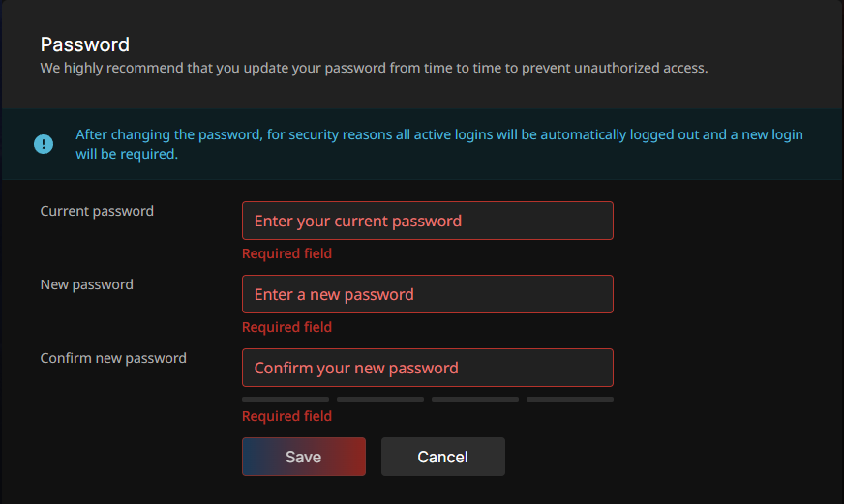Click "Required field" error under Current password

tap(286, 253)
